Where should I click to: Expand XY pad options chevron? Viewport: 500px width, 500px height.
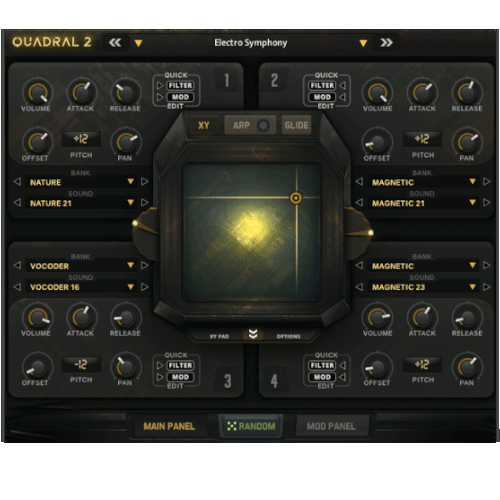tap(253, 334)
